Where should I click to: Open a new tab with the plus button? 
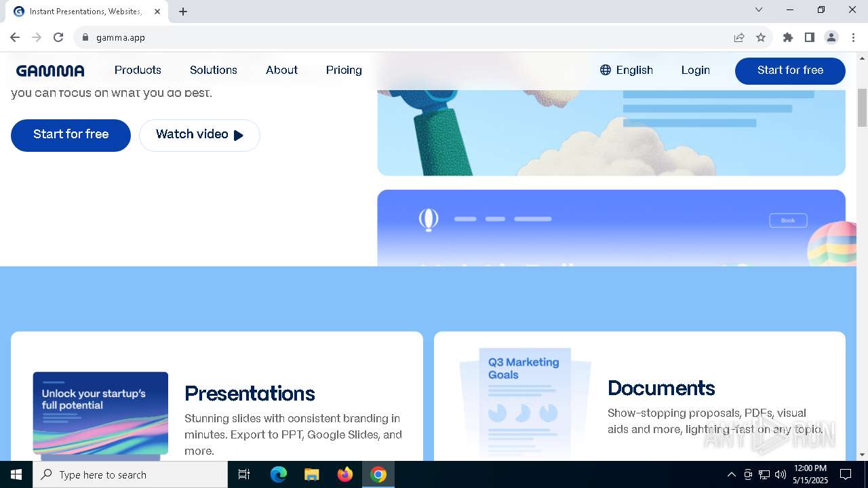tap(183, 11)
